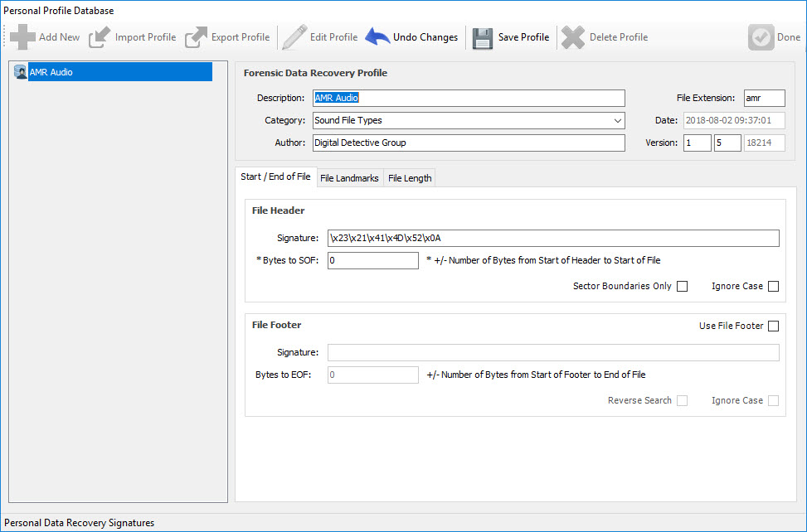Enable Sector Boundaries Only checkbox
The width and height of the screenshot is (807, 532).
click(682, 287)
